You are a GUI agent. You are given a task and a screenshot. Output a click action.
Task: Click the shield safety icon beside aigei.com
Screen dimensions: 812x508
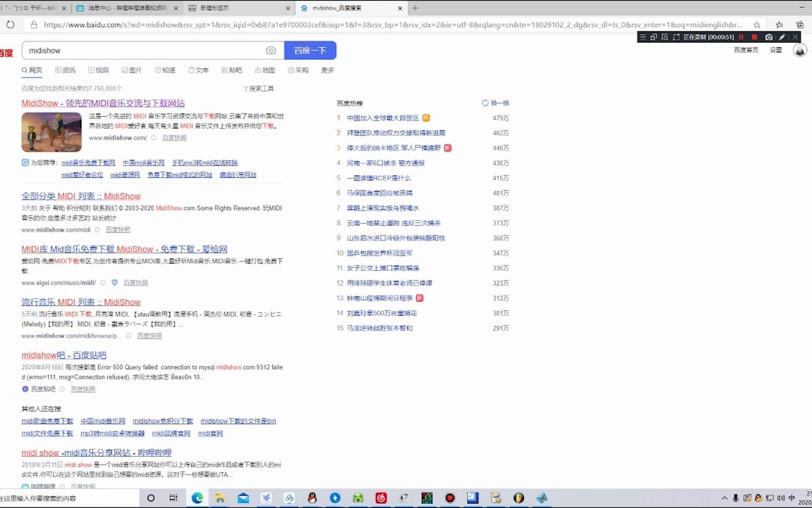click(x=114, y=283)
